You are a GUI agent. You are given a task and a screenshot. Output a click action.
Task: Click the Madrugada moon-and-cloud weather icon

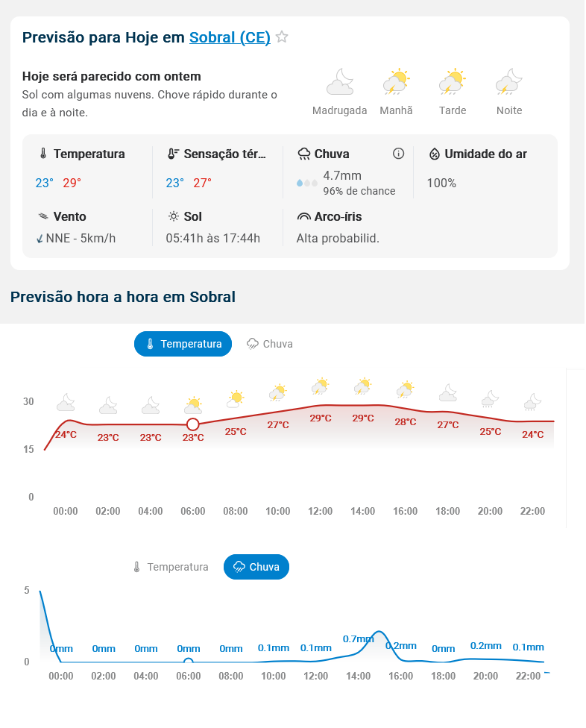[x=340, y=82]
